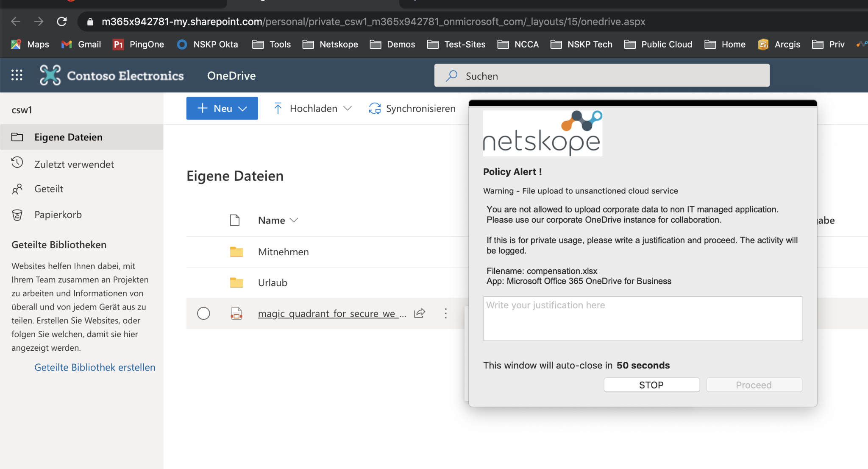Click the browser back arrow
The height and width of the screenshot is (469, 868).
[x=16, y=22]
